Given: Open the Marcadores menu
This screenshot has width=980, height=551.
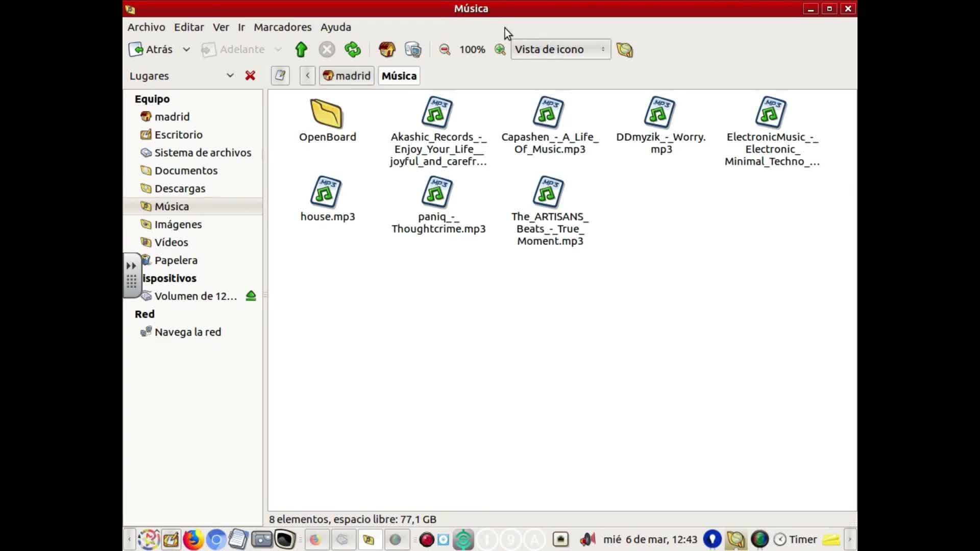Looking at the screenshot, I should coord(282,27).
